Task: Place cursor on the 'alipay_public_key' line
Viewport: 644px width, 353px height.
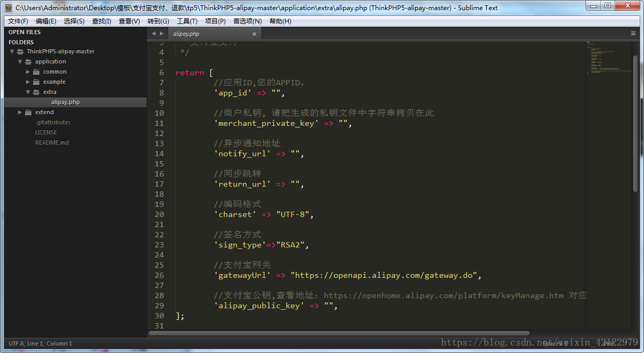Action: click(276, 306)
